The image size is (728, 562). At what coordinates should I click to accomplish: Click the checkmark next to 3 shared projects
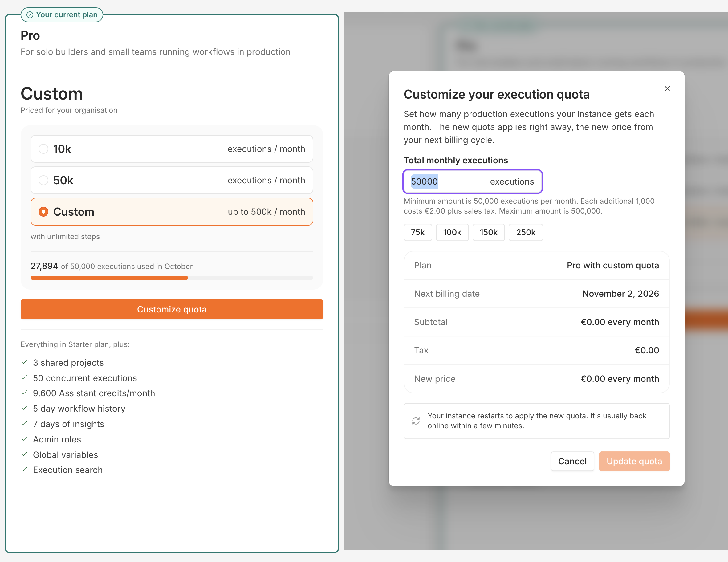(24, 362)
